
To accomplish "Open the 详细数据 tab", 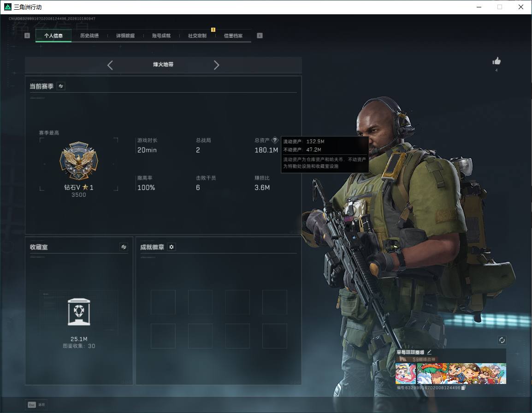I will 125,35.
